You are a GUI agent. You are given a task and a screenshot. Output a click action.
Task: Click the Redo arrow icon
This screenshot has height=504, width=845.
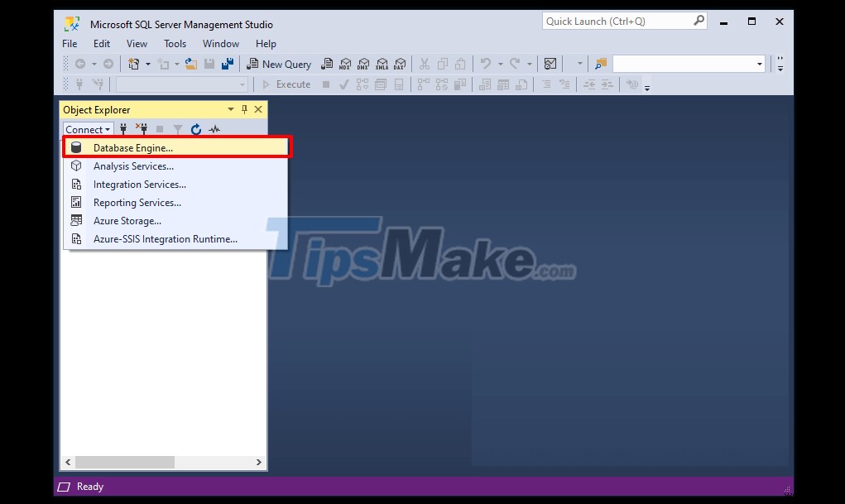[x=515, y=65]
